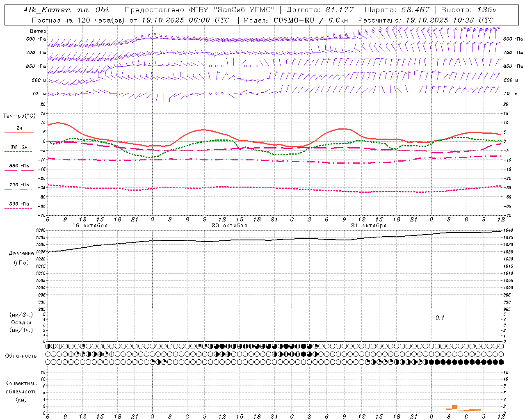Viewport: 525px width, 420px height.
Task: Click the 21 октября date label
Action: coord(369,226)
